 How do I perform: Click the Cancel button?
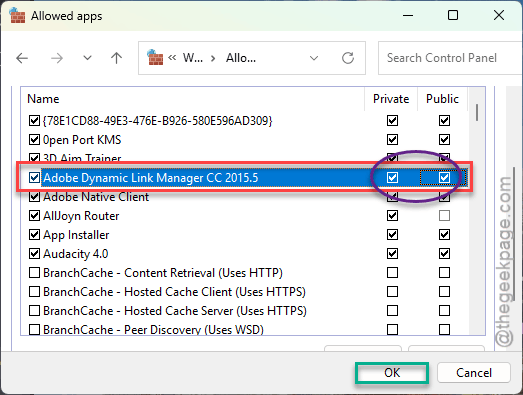[474, 373]
